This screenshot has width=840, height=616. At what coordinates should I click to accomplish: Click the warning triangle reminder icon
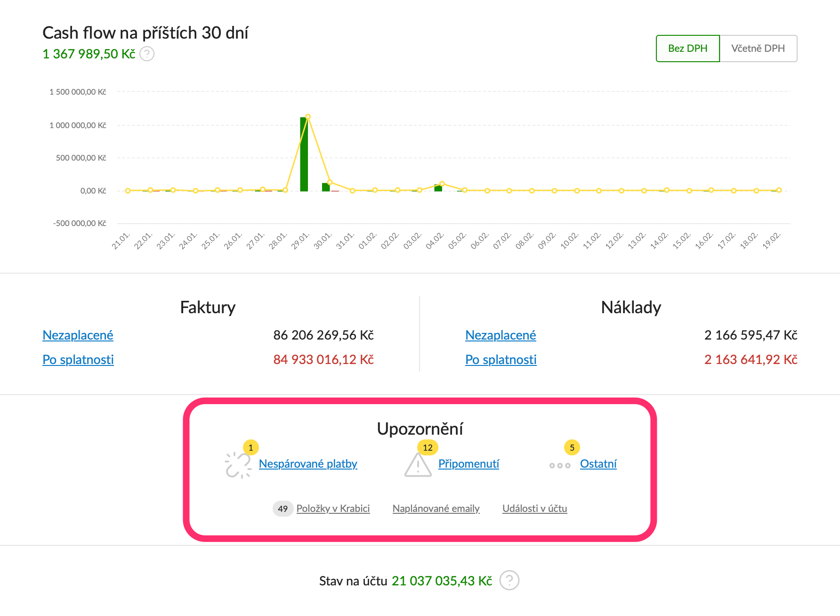(418, 465)
